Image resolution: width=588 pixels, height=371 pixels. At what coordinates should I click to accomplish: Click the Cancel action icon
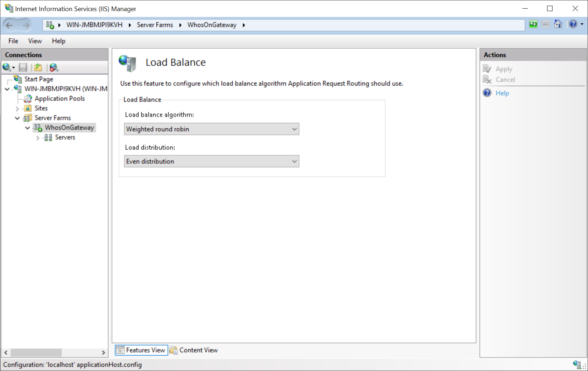487,79
